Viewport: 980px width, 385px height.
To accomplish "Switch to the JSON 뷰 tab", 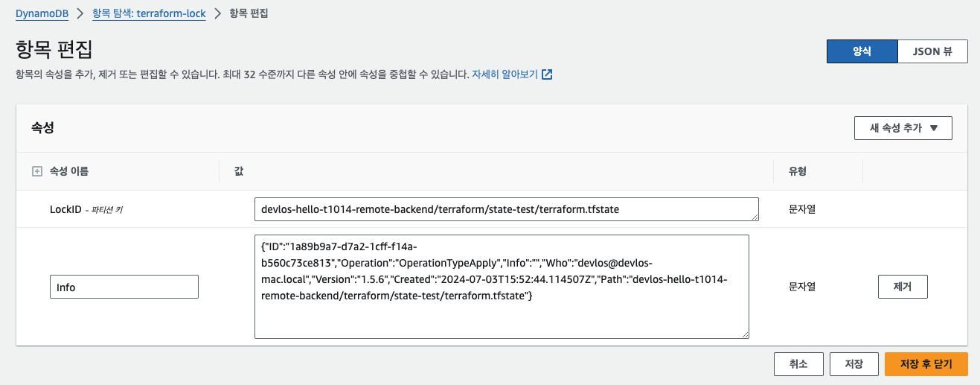I will [x=932, y=51].
